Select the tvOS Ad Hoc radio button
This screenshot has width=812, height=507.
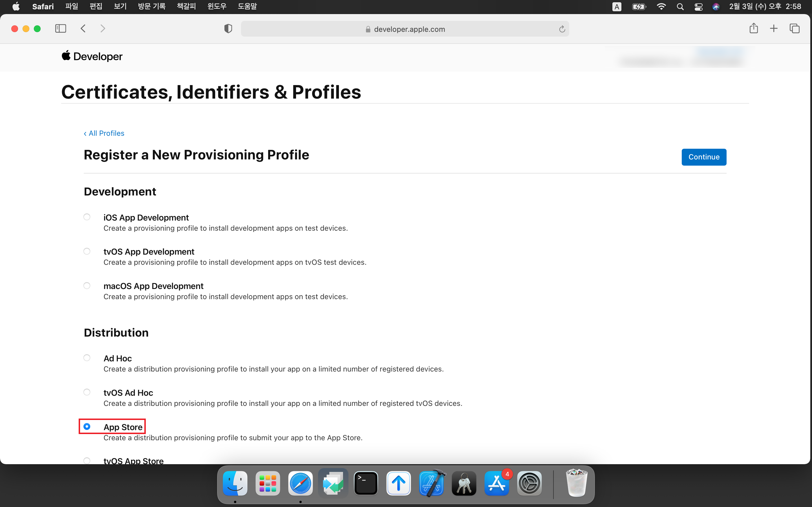tap(87, 392)
